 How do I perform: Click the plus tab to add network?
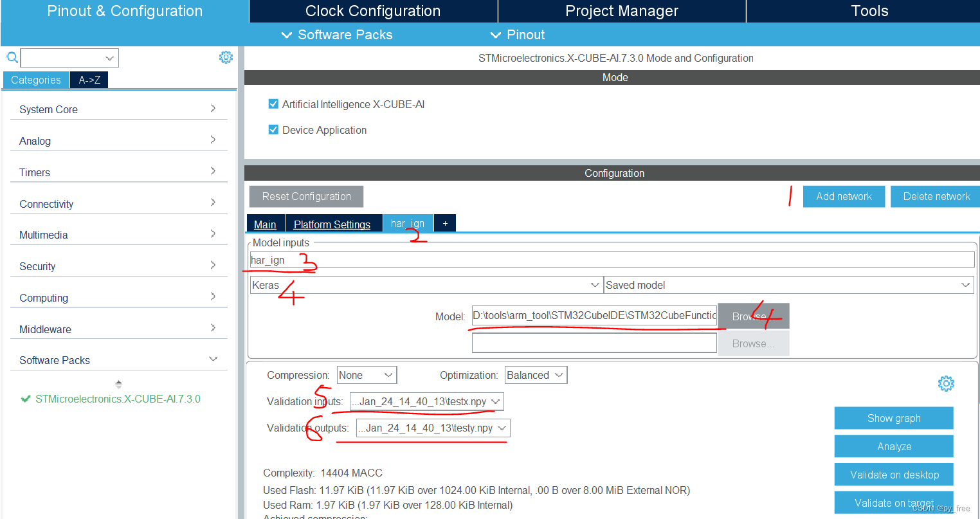(x=445, y=223)
